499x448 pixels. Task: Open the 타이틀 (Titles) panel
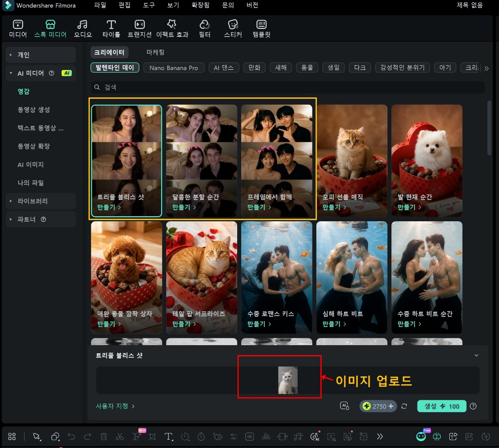pos(111,29)
